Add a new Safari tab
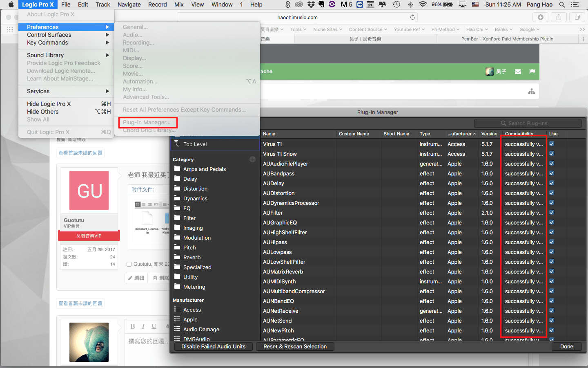Screen dimensions: 588x368 pyautogui.click(x=583, y=39)
